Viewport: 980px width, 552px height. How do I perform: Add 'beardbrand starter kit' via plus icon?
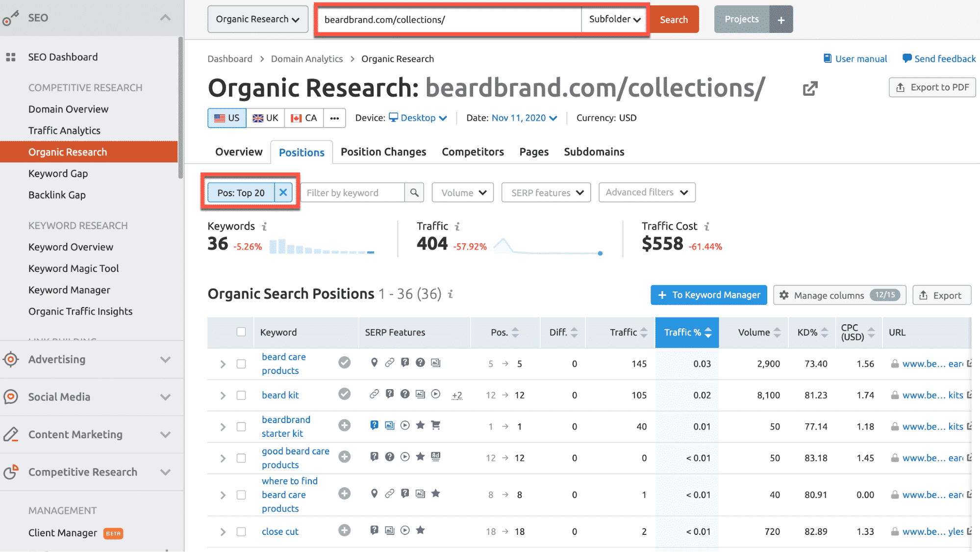click(x=345, y=425)
